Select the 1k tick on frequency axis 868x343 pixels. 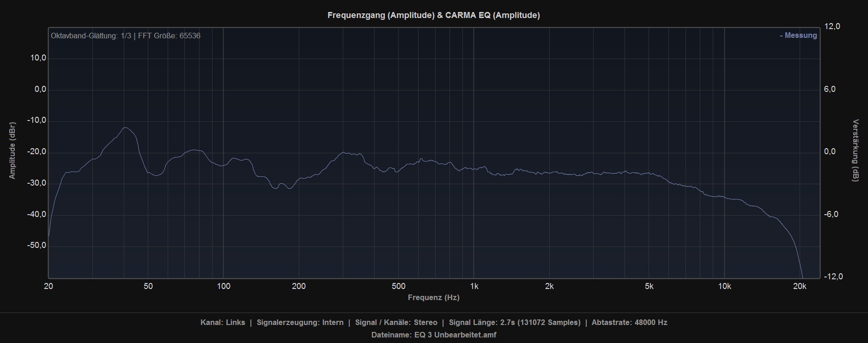click(x=474, y=286)
